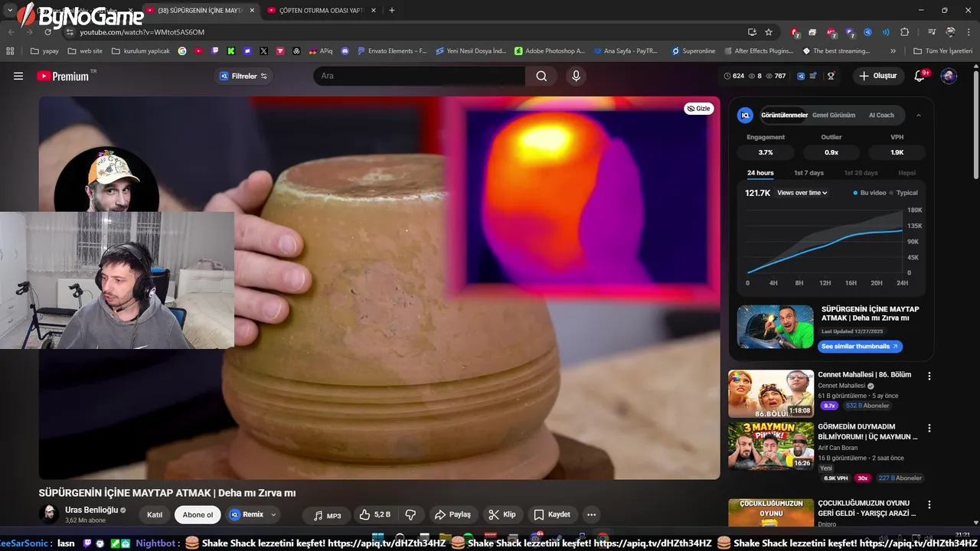Collapse the IQ stats panel chevron

(x=919, y=116)
